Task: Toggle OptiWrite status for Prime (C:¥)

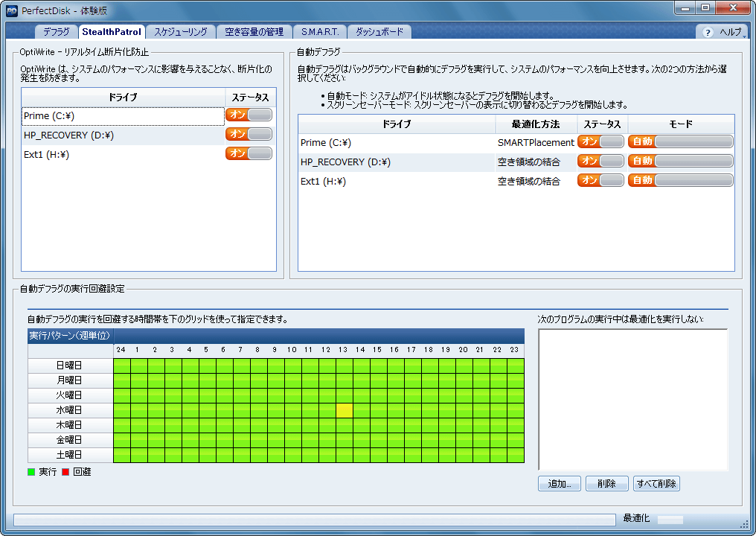Action: [249, 115]
